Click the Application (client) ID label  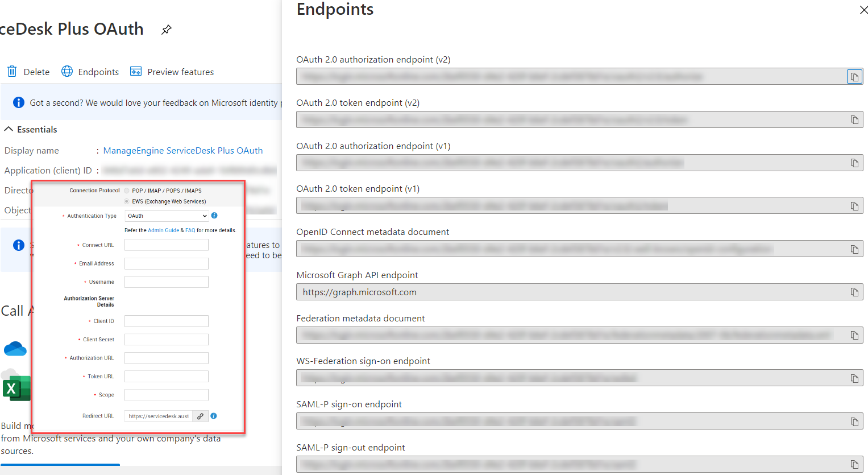[48, 171]
